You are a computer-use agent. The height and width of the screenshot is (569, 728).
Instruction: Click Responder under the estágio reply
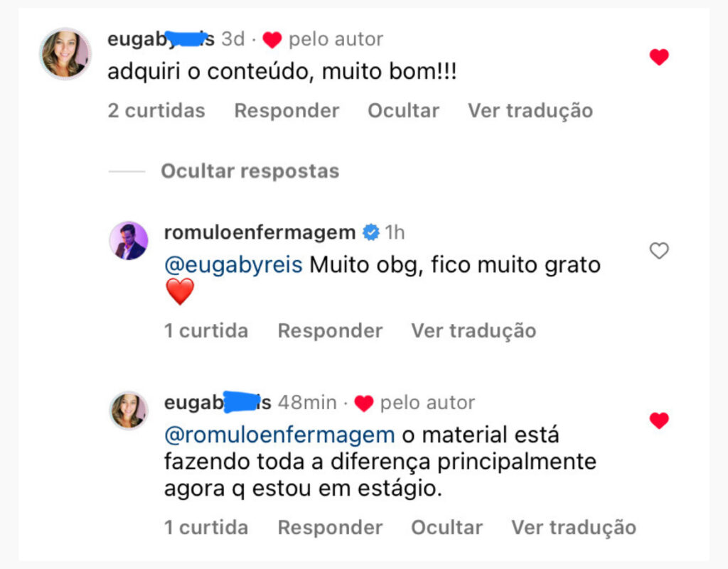pyautogui.click(x=330, y=528)
